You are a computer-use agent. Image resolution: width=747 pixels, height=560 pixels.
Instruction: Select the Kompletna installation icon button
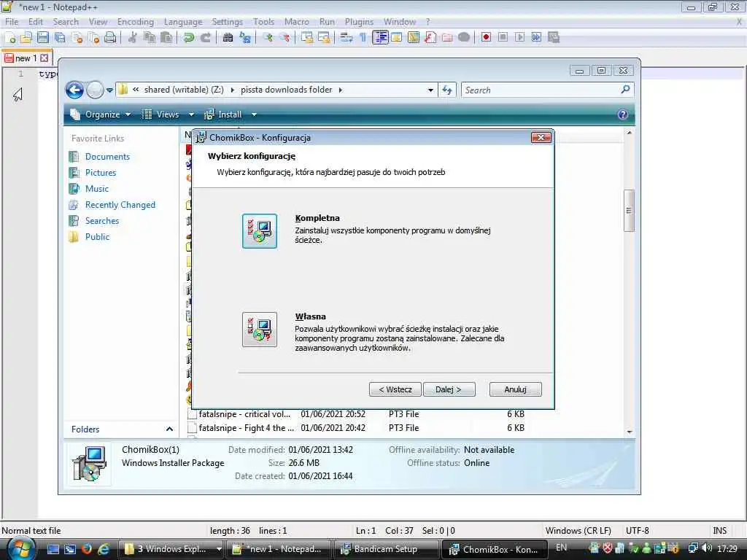tap(259, 231)
